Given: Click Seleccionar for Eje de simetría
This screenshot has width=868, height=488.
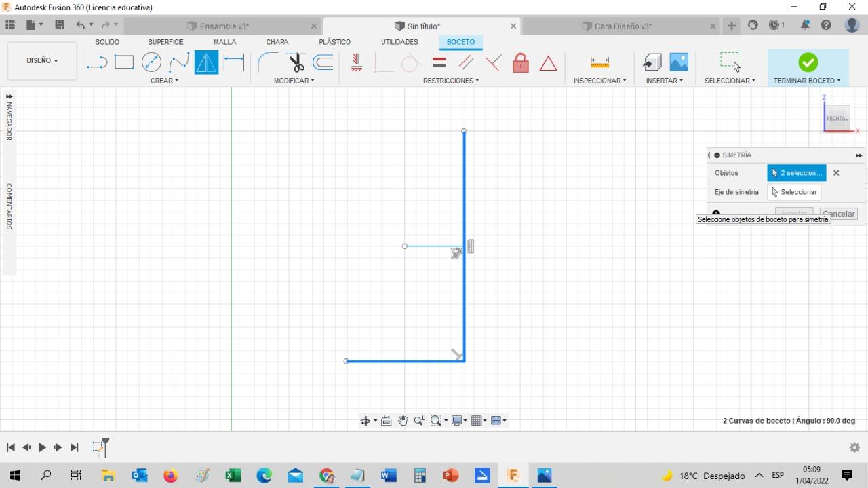Looking at the screenshot, I should pyautogui.click(x=794, y=192).
